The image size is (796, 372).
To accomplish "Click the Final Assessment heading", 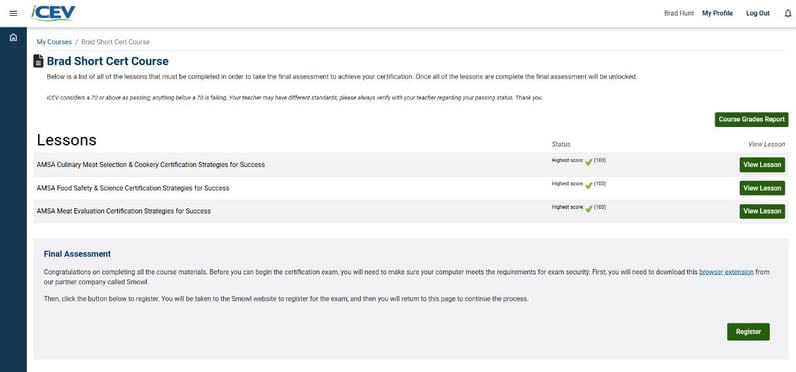I will (x=77, y=254).
